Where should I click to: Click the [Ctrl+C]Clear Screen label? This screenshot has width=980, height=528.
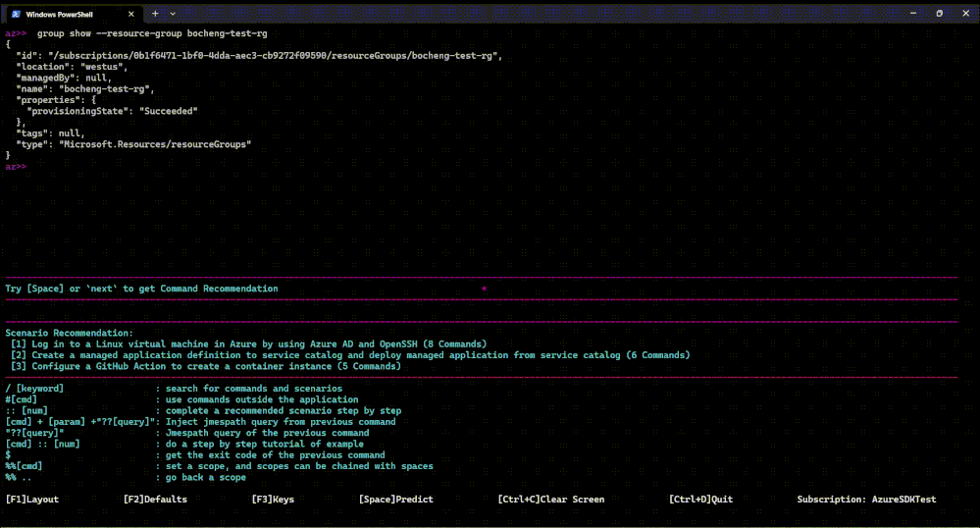tap(550, 500)
